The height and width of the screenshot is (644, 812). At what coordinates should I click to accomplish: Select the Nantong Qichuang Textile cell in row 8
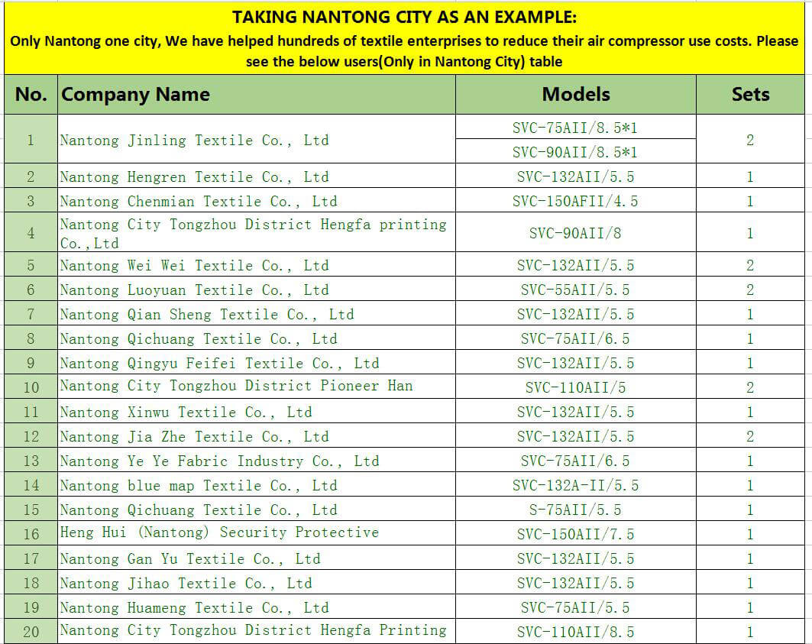(257, 338)
